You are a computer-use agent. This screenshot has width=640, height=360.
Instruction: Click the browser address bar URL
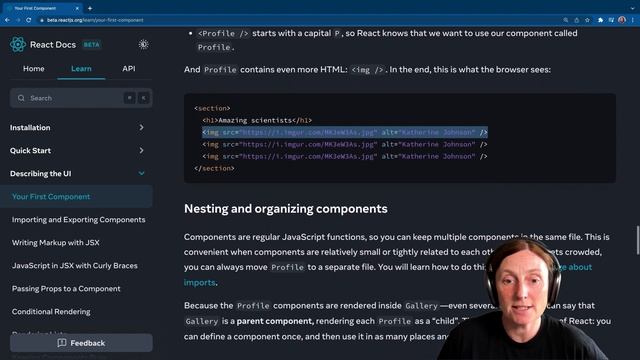tap(95, 20)
